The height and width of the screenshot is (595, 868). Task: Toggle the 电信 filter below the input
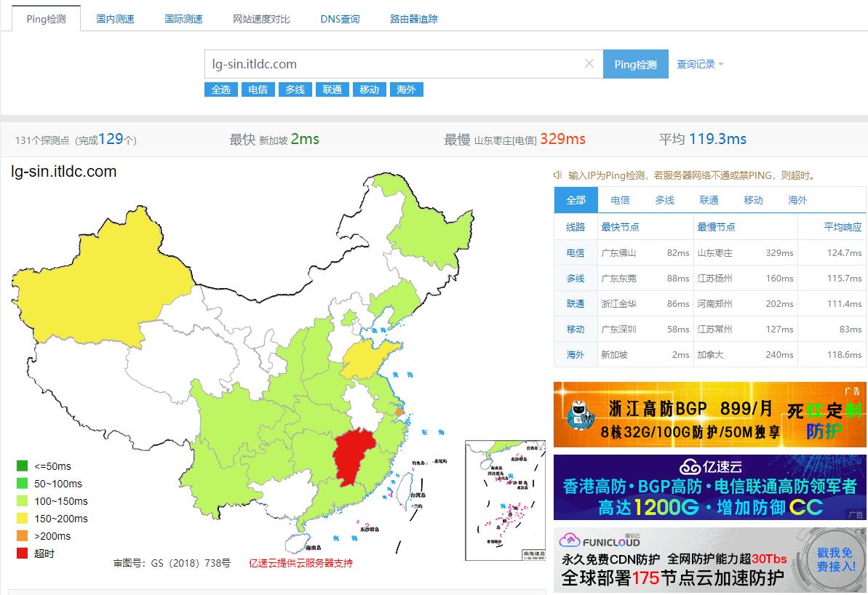point(258,89)
